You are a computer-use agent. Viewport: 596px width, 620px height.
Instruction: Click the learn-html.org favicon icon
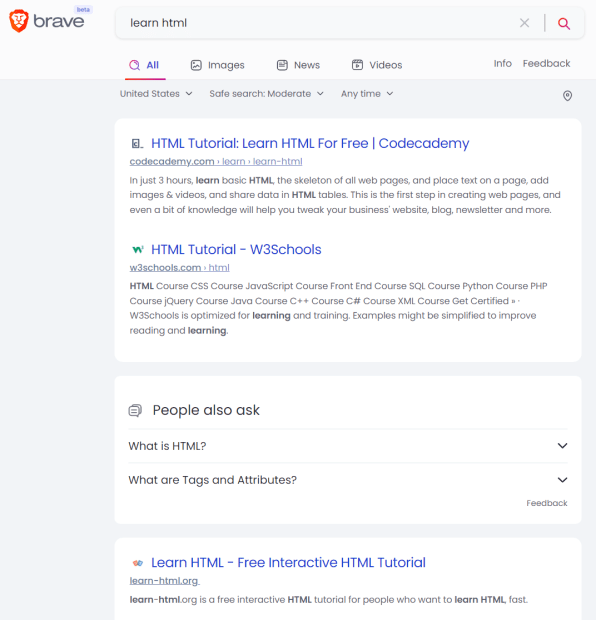(x=137, y=562)
